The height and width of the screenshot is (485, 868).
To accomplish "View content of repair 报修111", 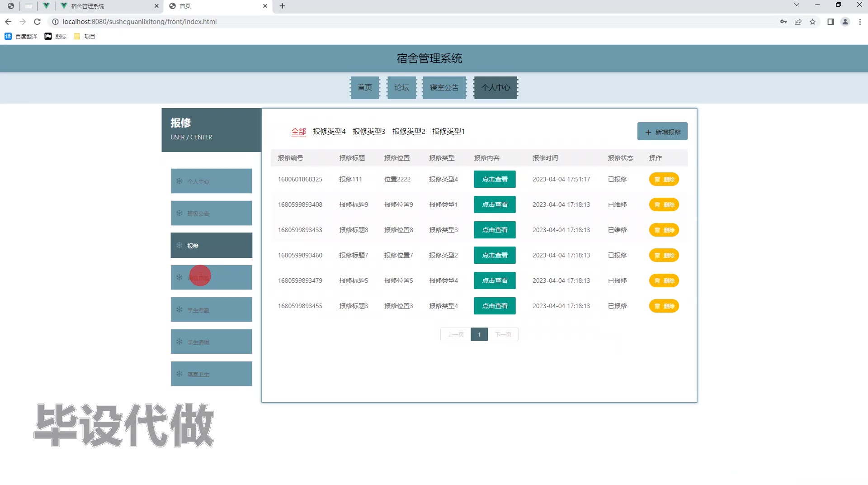I will click(495, 179).
